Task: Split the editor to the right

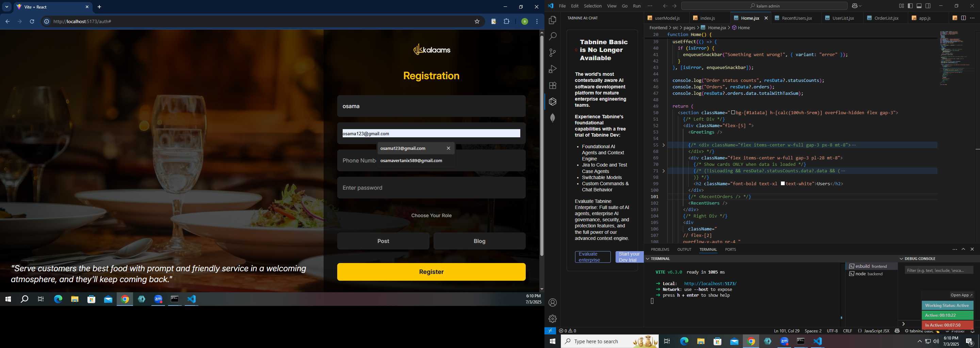Action: coord(963,18)
